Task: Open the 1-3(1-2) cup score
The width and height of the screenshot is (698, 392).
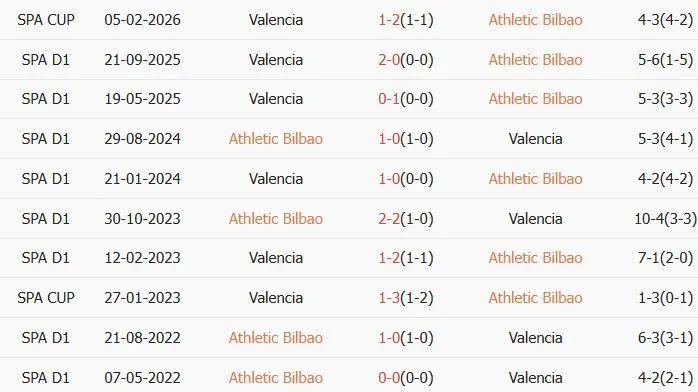Action: point(406,298)
